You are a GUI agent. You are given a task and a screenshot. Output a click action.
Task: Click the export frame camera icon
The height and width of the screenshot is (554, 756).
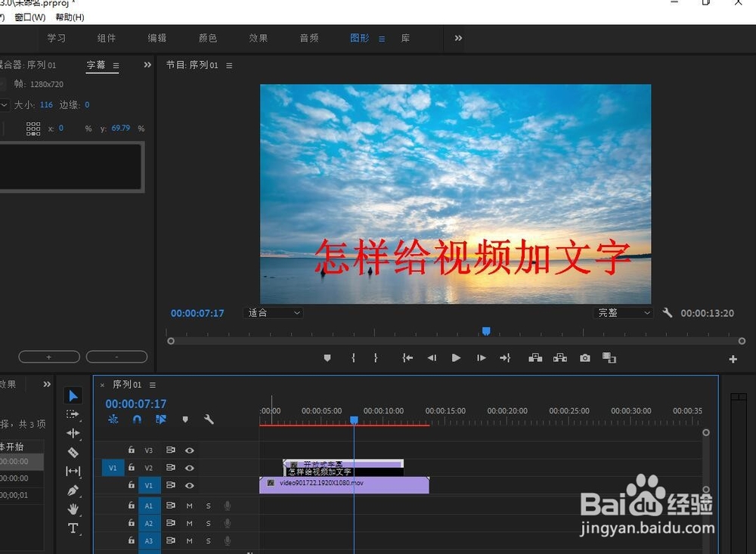[584, 357]
